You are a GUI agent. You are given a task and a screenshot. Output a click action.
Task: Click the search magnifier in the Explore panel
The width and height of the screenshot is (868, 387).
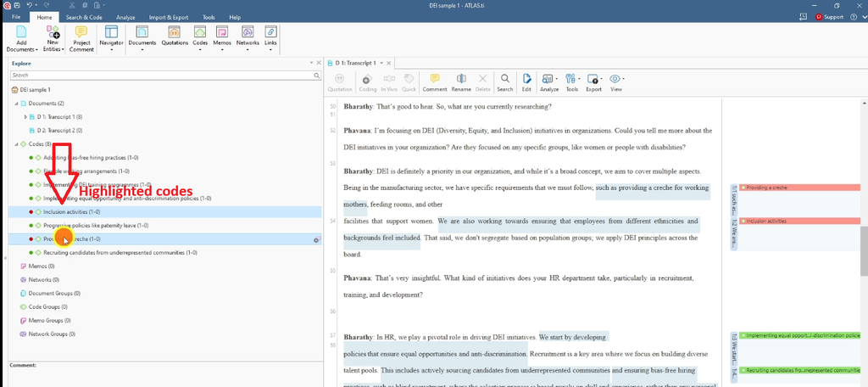point(317,76)
